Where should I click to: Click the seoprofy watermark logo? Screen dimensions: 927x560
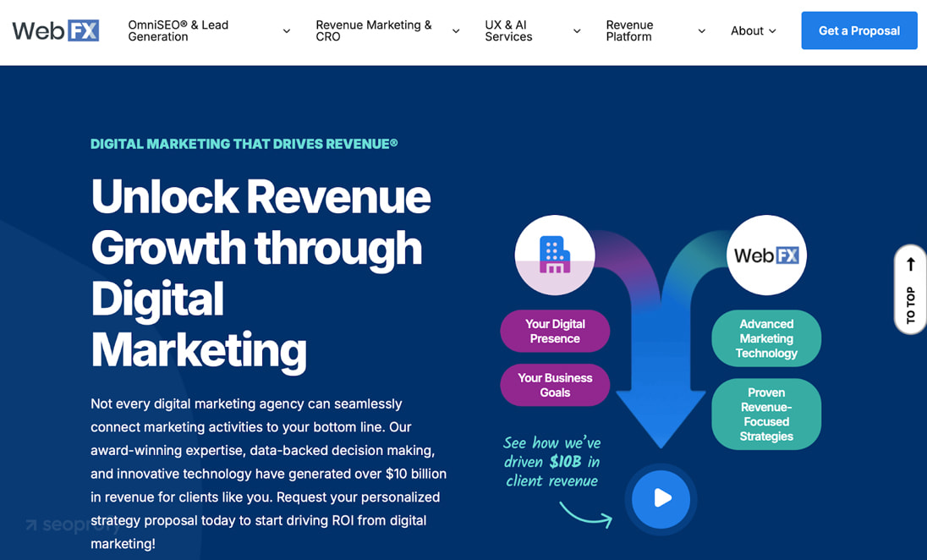pos(68,525)
